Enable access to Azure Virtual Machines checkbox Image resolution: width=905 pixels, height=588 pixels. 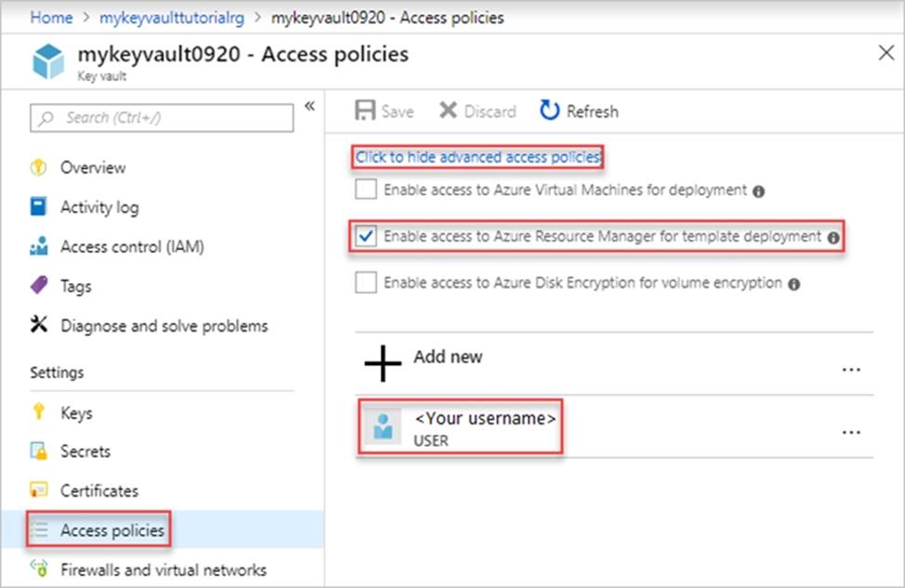(365, 190)
